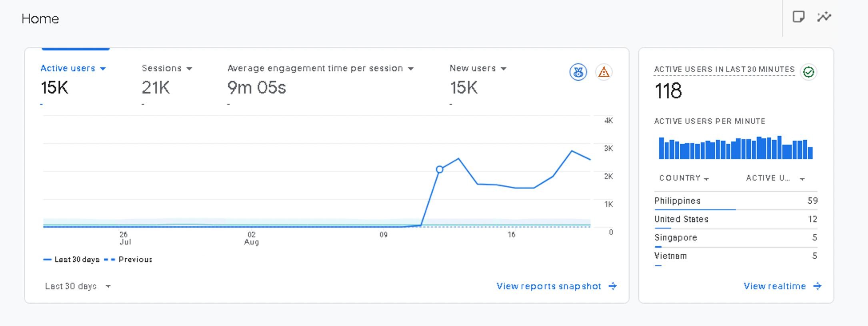Open the Country dimension dropdown
Screen dimensions: 868x326
tap(684, 178)
